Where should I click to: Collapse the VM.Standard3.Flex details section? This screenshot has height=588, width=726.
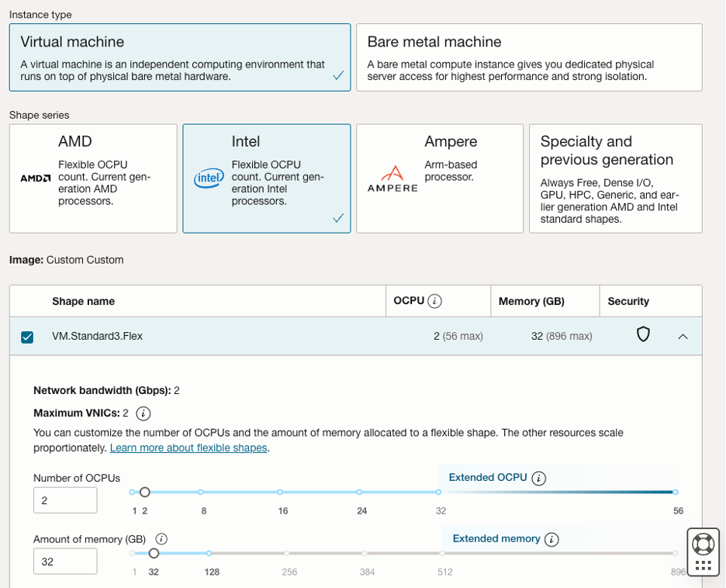(x=683, y=335)
